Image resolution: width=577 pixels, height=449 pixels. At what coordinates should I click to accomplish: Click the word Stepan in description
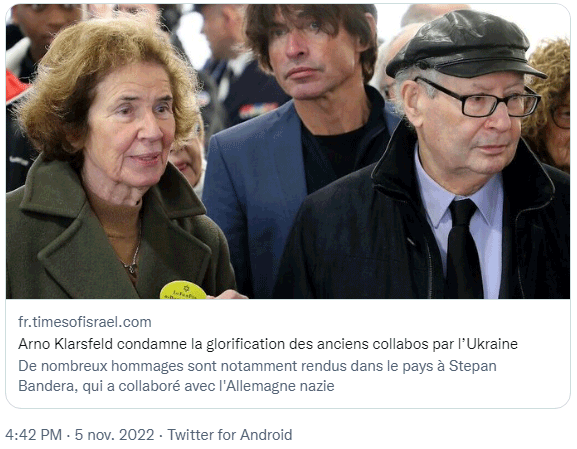click(x=473, y=366)
